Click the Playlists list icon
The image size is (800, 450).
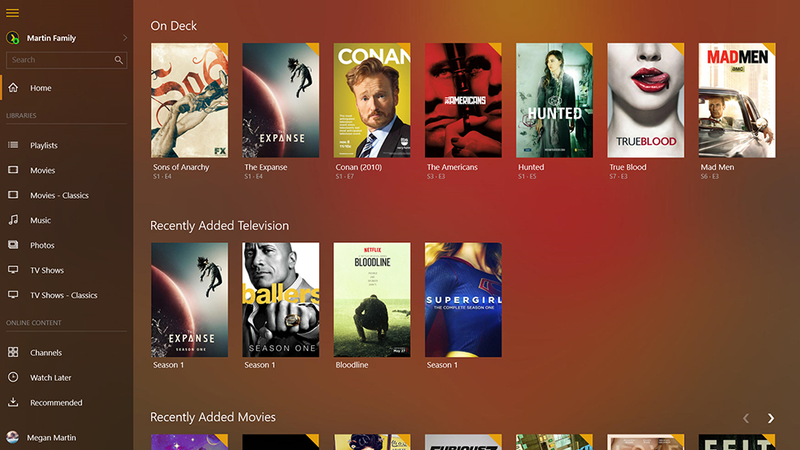click(13, 145)
